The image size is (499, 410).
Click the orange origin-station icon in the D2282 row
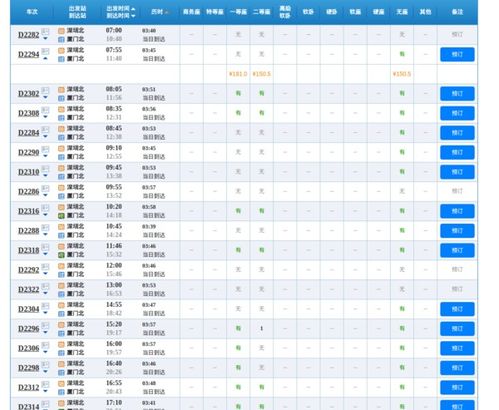pyautogui.click(x=61, y=31)
